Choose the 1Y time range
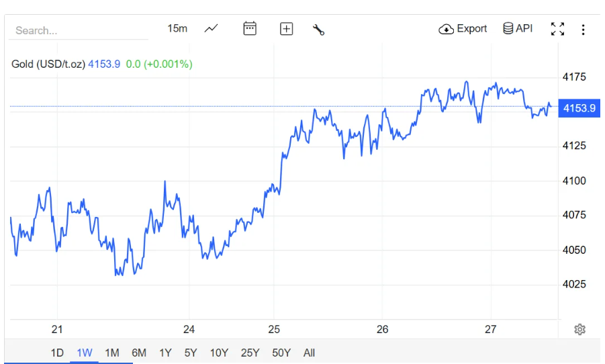 tap(165, 353)
